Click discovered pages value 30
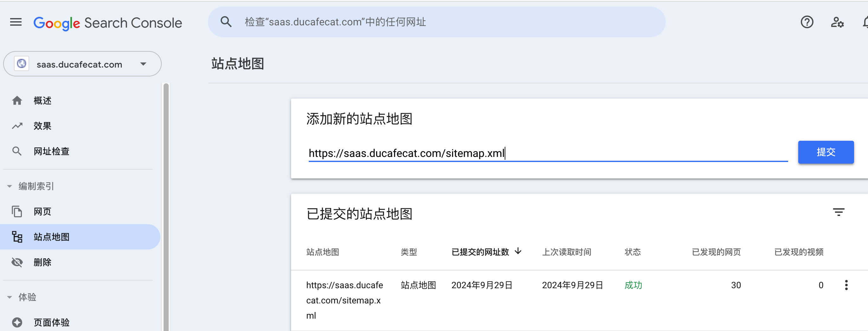This screenshot has width=868, height=331. (x=736, y=285)
